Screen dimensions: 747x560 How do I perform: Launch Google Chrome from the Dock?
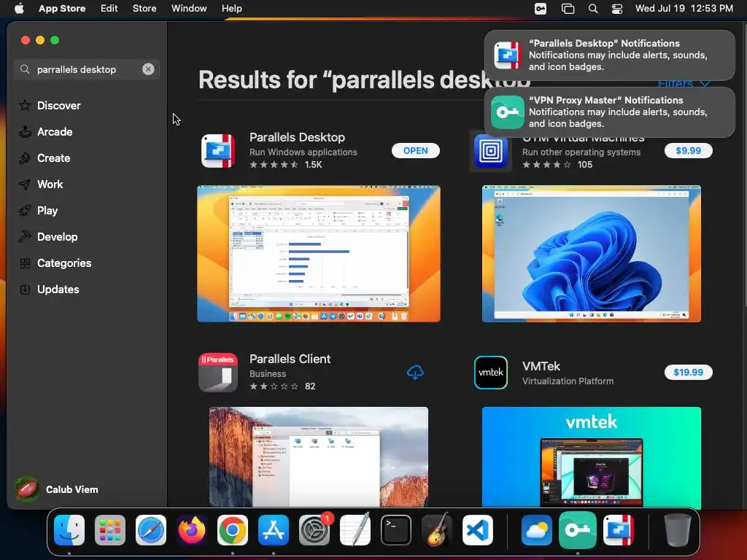(x=233, y=530)
